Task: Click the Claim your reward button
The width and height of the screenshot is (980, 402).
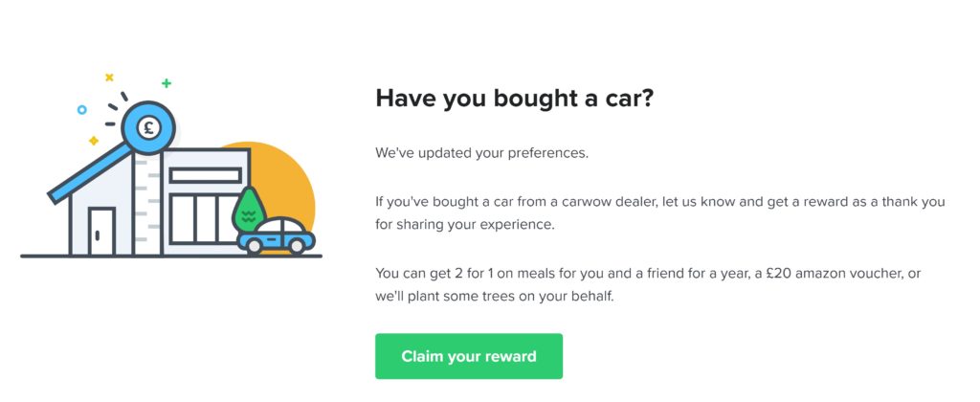Action: (469, 356)
